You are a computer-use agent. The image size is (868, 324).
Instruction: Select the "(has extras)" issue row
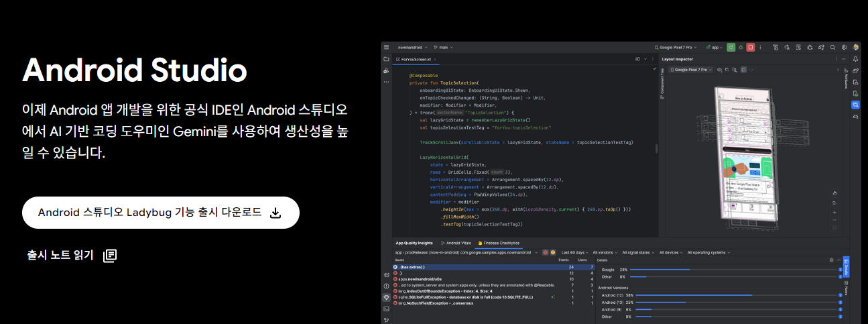[493, 267]
